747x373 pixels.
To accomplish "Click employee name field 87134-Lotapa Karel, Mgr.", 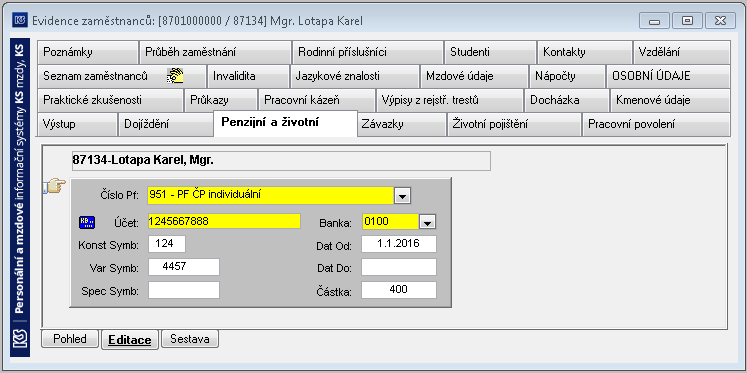I will coord(281,161).
